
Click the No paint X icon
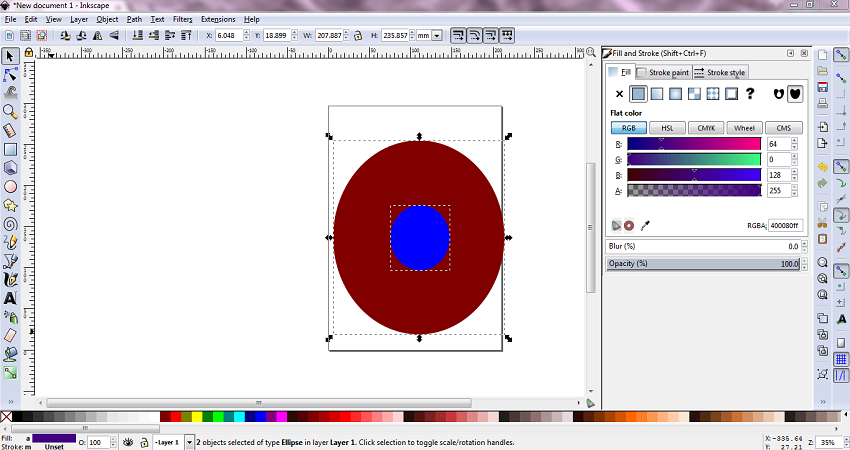[619, 94]
